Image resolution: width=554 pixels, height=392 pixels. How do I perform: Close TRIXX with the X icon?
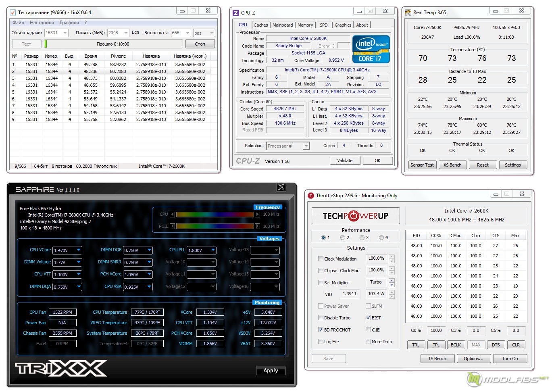pos(281,187)
